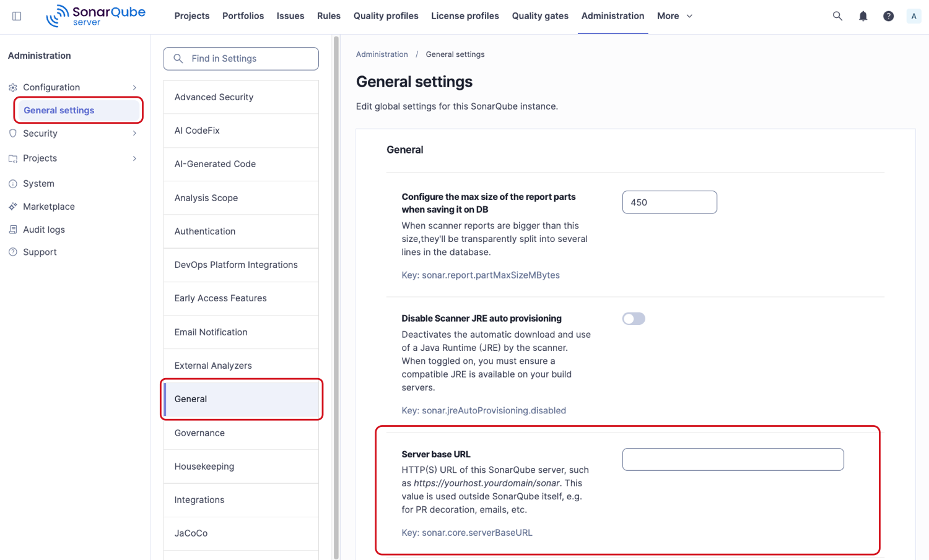The width and height of the screenshot is (929, 560).
Task: Toggle the sidebar collapse icon
Action: tap(17, 16)
